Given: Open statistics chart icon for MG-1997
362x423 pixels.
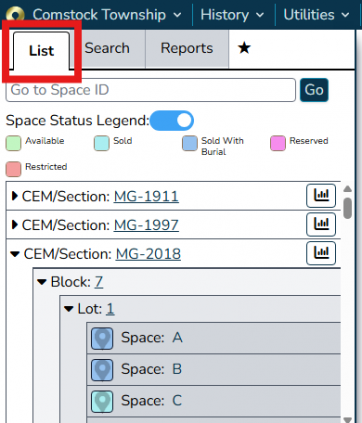Looking at the screenshot, I should [321, 225].
